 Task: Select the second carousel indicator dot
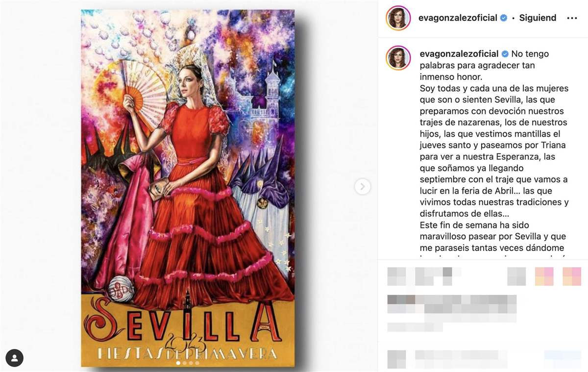185,363
